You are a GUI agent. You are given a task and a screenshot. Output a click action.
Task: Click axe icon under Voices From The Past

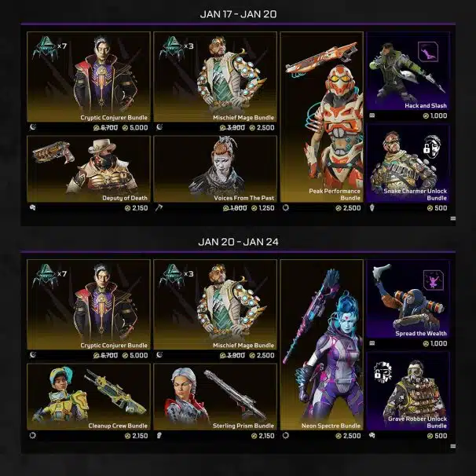click(159, 207)
